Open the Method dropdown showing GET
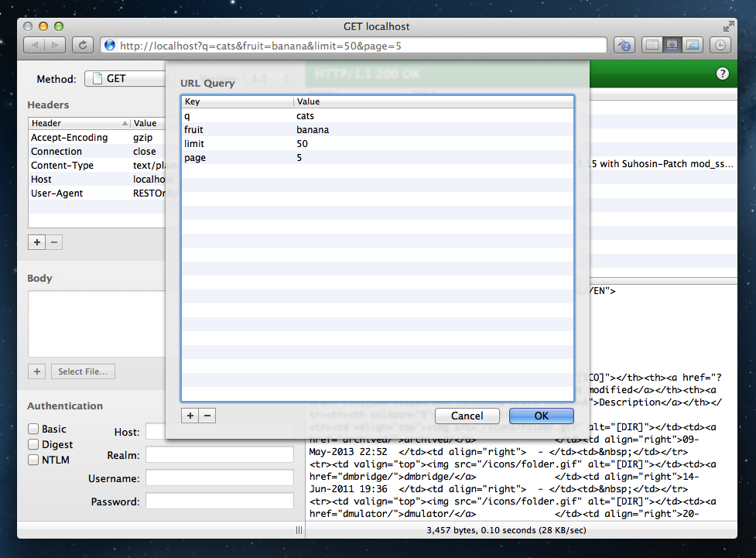This screenshot has width=756, height=558. click(125, 79)
